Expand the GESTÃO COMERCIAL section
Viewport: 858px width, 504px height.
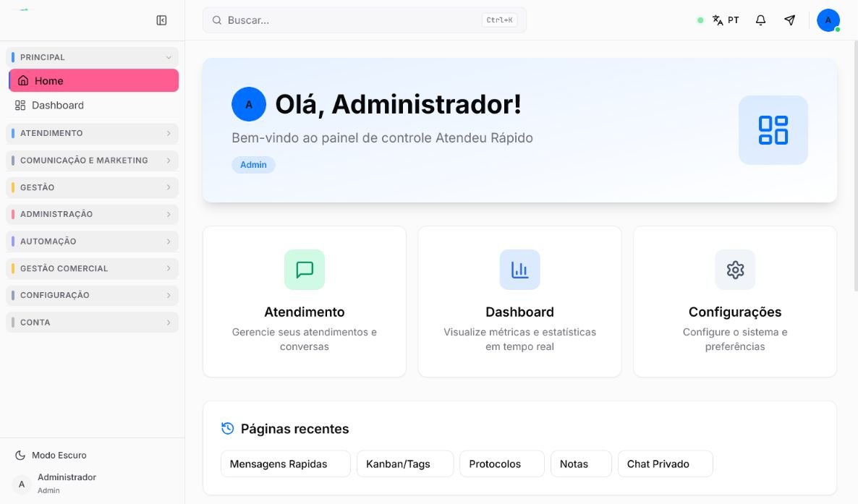tap(93, 268)
